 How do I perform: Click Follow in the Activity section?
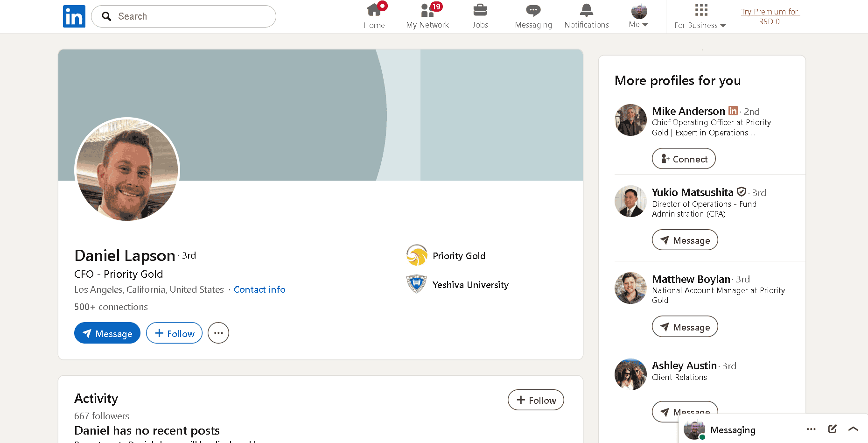(536, 400)
